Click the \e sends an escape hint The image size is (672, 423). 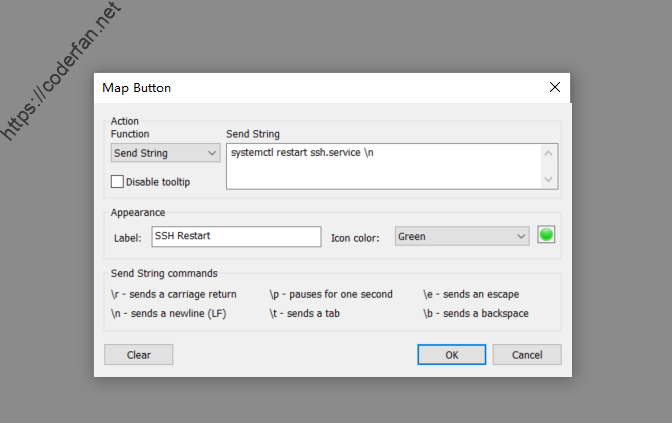coord(471,294)
